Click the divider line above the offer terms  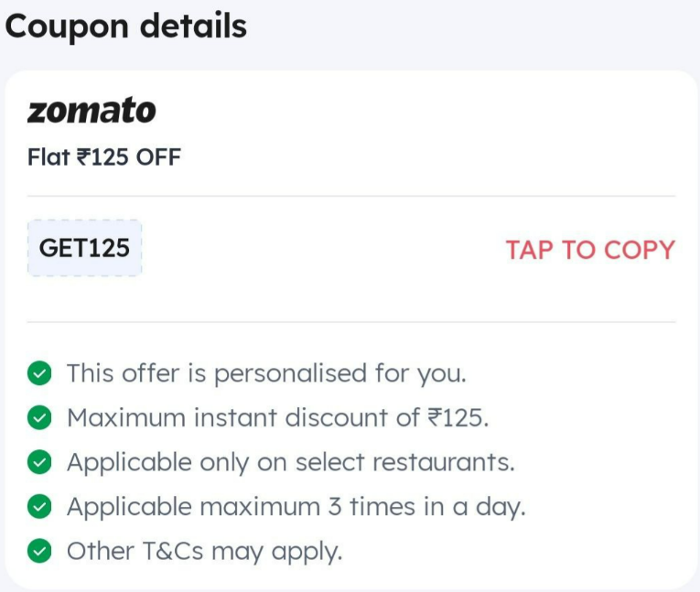tap(351, 321)
